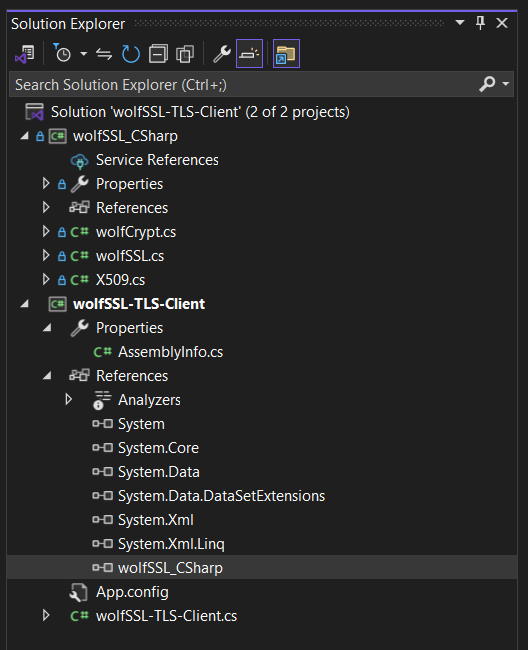Click the Analyzers info icon
This screenshot has height=650, width=528.
point(102,400)
